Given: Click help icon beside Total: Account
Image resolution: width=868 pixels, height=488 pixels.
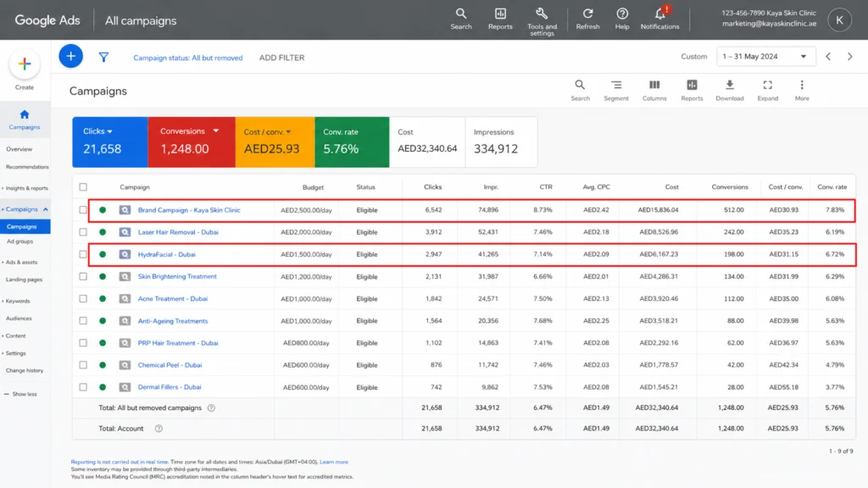Looking at the screenshot, I should coord(159,428).
